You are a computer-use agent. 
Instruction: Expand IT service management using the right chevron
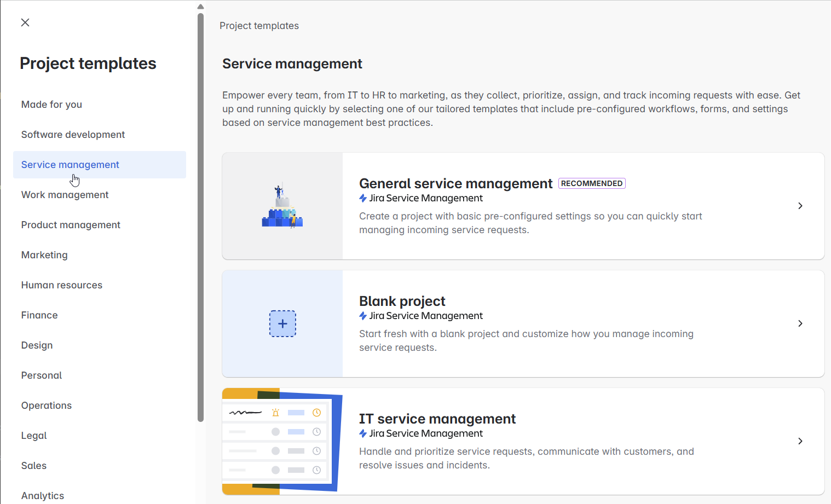tap(800, 441)
